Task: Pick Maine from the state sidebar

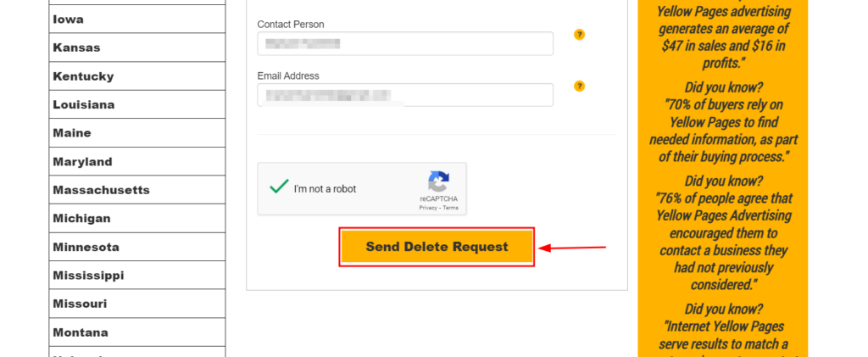Action: (x=137, y=133)
